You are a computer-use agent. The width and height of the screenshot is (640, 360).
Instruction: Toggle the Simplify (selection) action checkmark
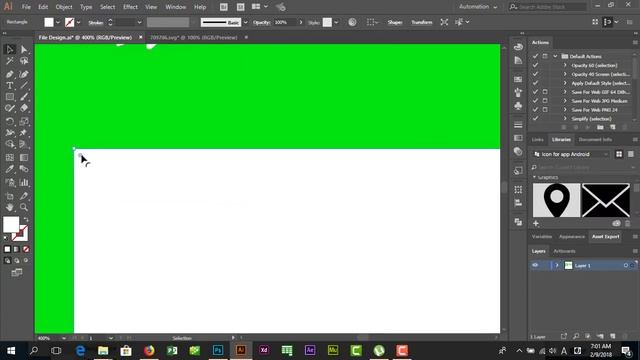click(x=535, y=119)
